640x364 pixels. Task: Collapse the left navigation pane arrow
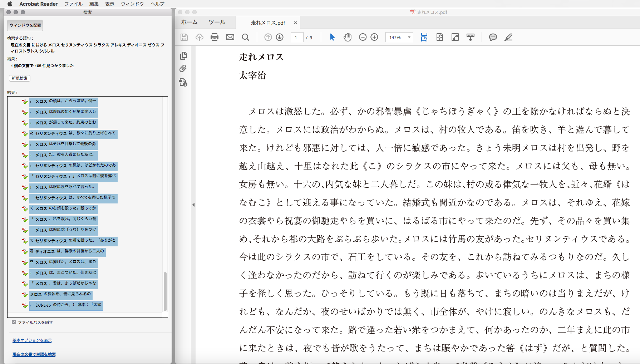pyautogui.click(x=193, y=205)
